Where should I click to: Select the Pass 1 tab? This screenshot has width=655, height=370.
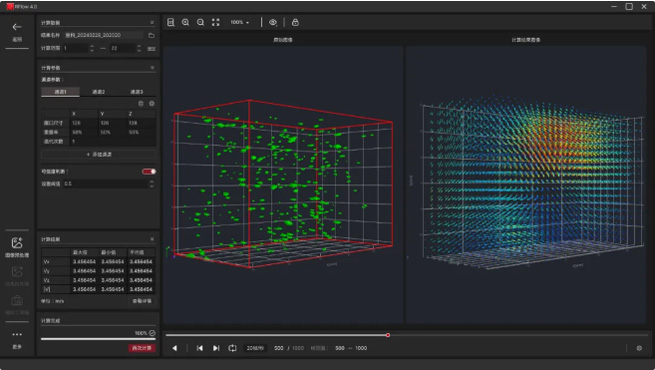point(60,92)
